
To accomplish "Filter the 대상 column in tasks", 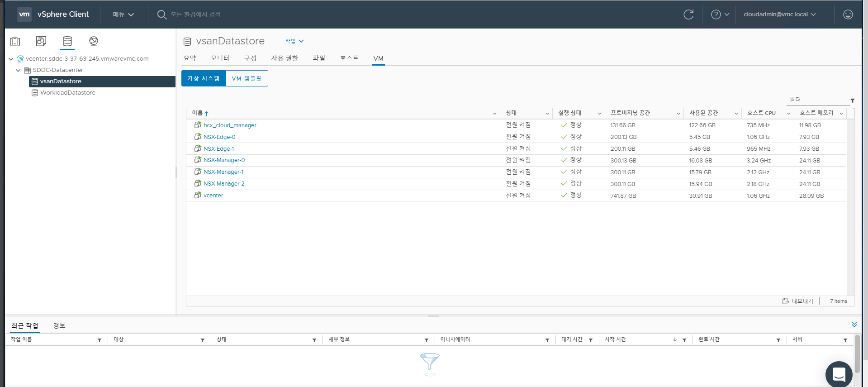I will pyautogui.click(x=203, y=340).
